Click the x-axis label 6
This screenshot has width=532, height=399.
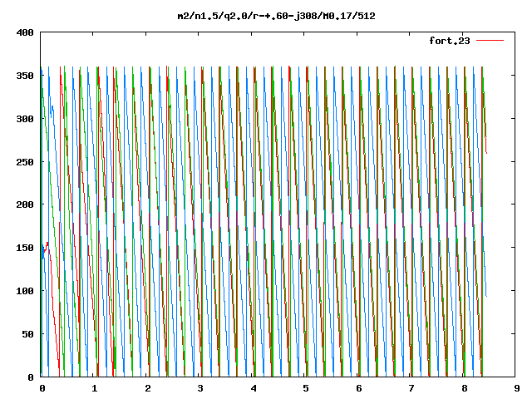pyautogui.click(x=359, y=388)
